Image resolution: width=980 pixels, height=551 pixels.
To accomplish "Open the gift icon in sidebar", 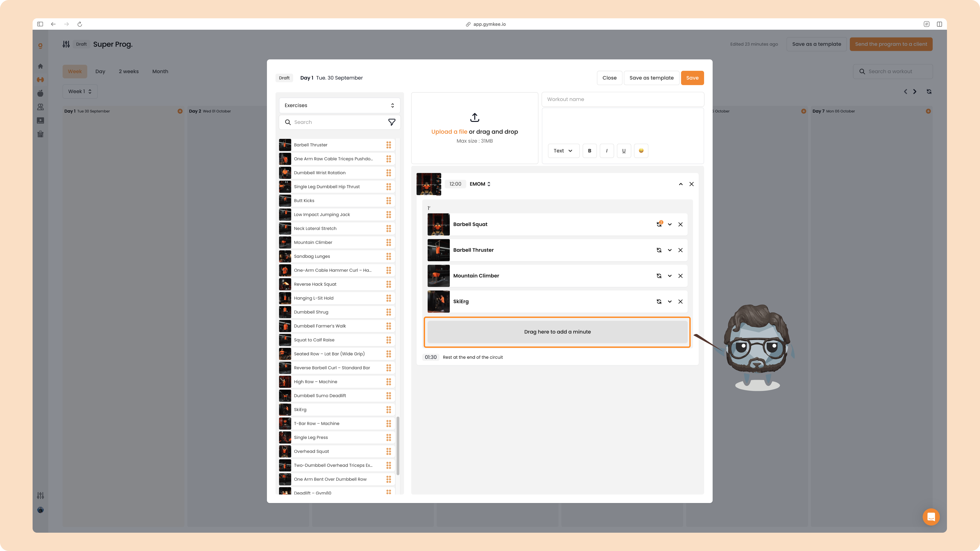I will (40, 134).
